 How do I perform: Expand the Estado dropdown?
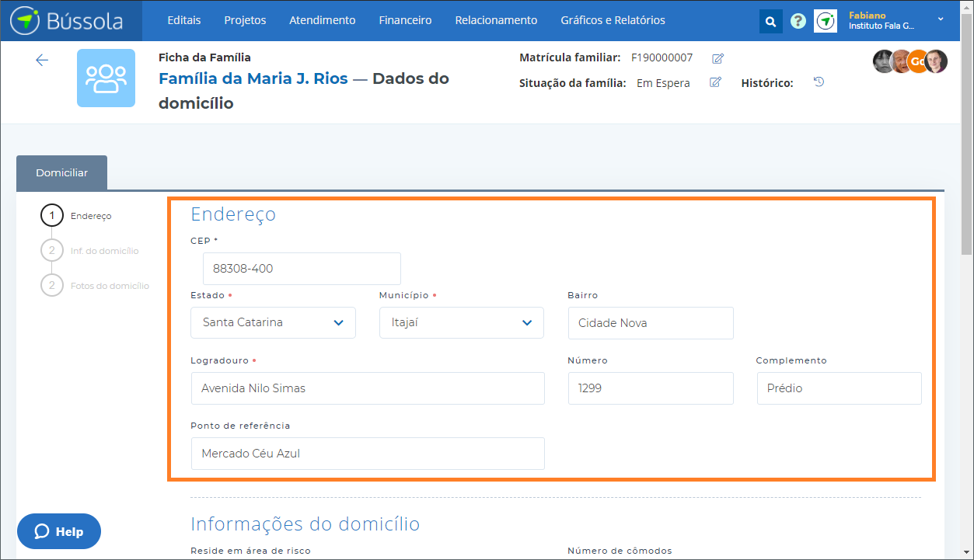[x=273, y=322]
